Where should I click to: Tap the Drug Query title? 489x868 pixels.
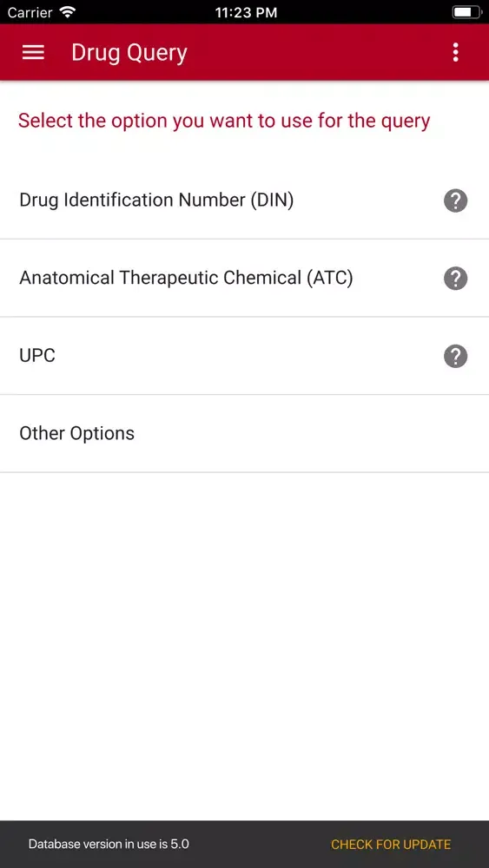click(x=129, y=53)
